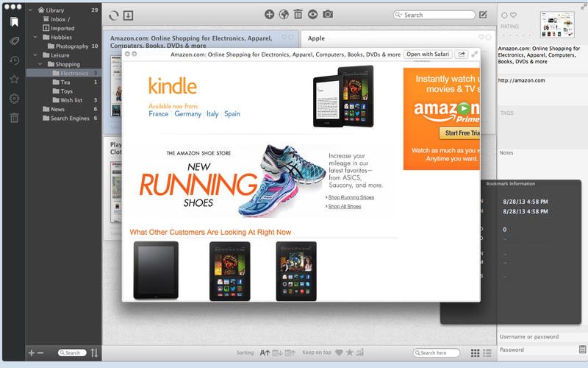Add a new bookmark with the plus icon
Image resolution: width=588 pixels, height=368 pixels.
(x=269, y=14)
